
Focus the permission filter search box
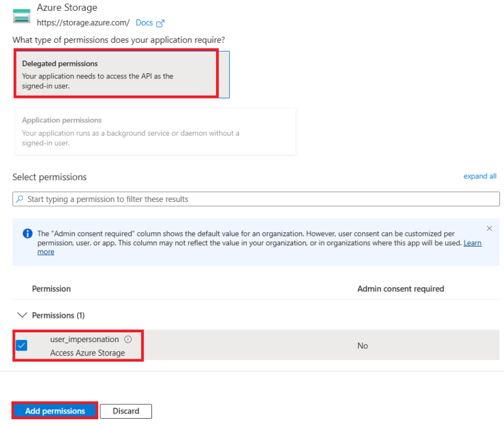256,199
